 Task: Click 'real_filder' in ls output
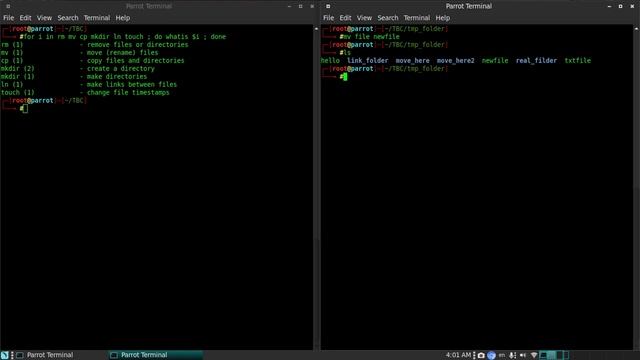point(536,61)
